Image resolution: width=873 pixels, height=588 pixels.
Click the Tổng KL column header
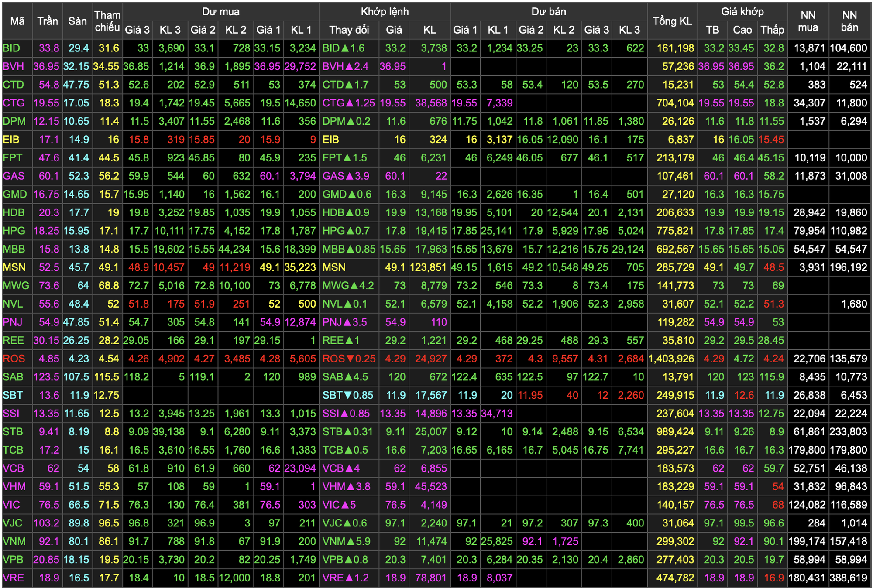click(x=672, y=21)
